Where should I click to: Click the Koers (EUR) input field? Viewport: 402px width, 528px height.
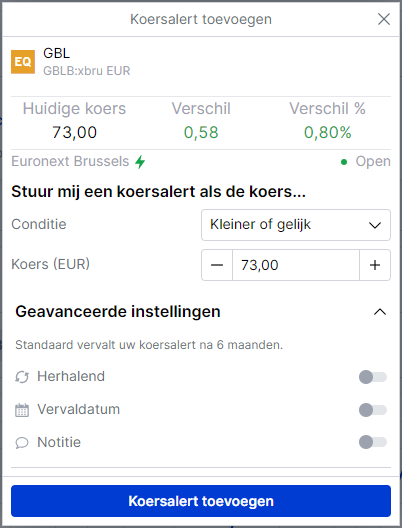[296, 265]
